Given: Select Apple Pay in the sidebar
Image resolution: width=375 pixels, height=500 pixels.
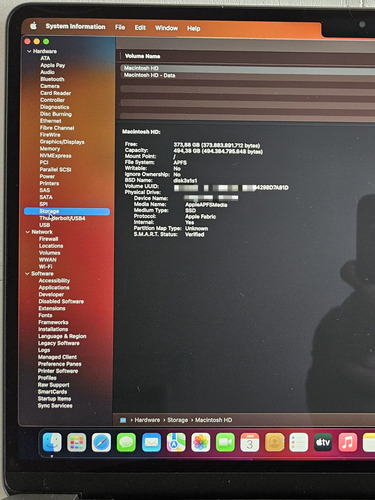Looking at the screenshot, I should (x=53, y=65).
